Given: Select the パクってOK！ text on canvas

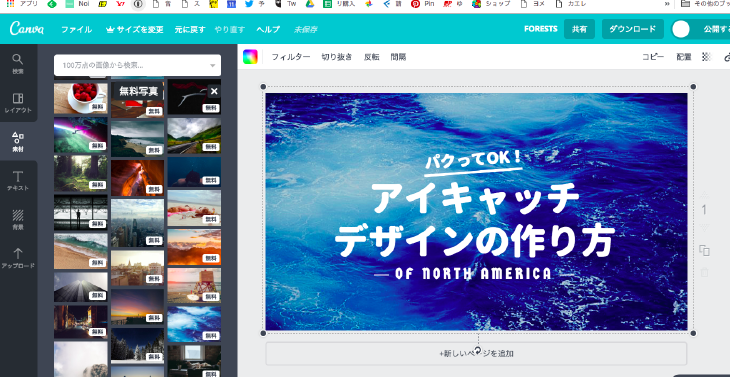Looking at the screenshot, I should click(x=473, y=160).
